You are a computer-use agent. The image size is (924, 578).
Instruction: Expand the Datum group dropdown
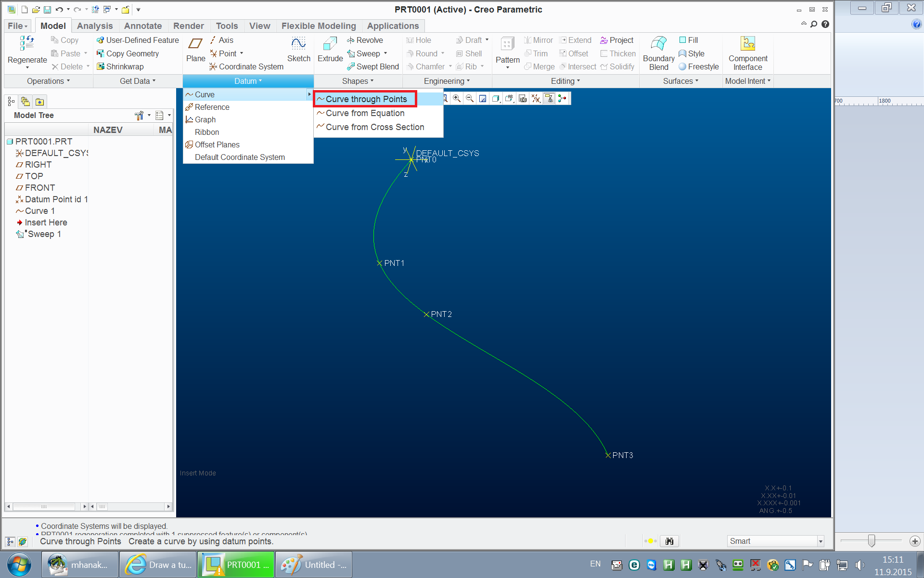point(248,81)
